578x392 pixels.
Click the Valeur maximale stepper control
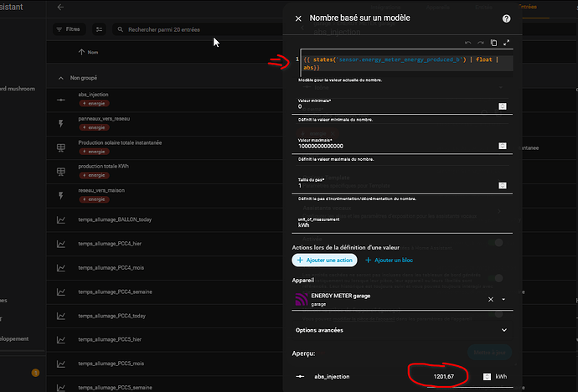point(502,146)
